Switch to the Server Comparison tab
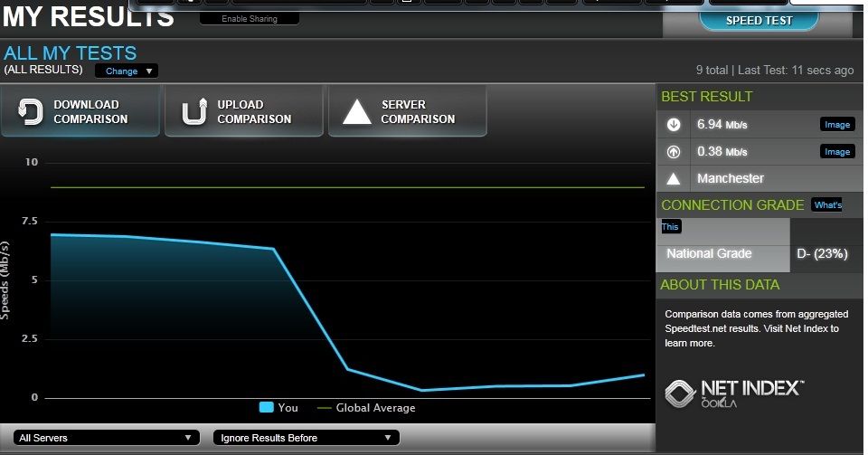The width and height of the screenshot is (868, 455). 408,110
